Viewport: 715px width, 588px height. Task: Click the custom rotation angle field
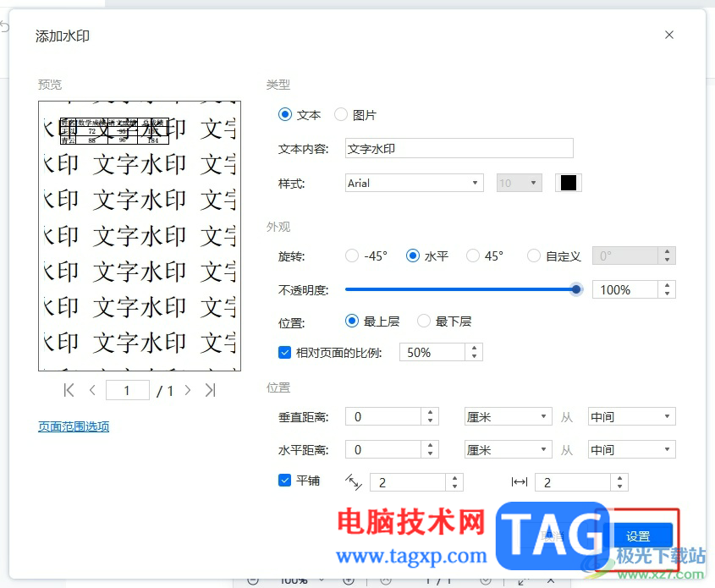coord(625,256)
